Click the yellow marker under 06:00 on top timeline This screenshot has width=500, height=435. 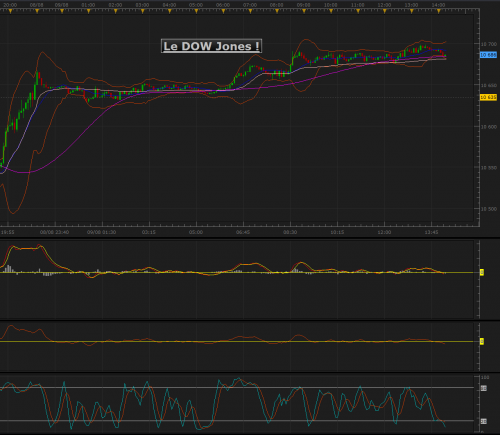223,11
